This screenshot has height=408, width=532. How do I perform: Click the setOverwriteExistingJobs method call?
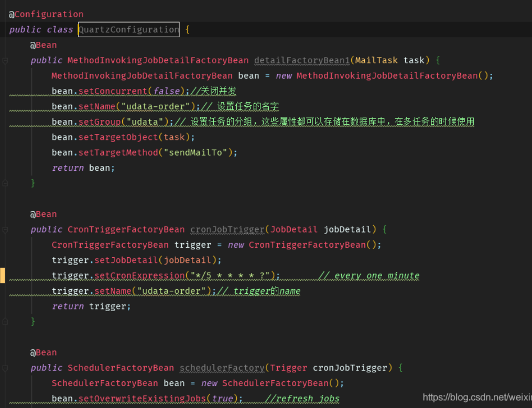pyautogui.click(x=142, y=399)
